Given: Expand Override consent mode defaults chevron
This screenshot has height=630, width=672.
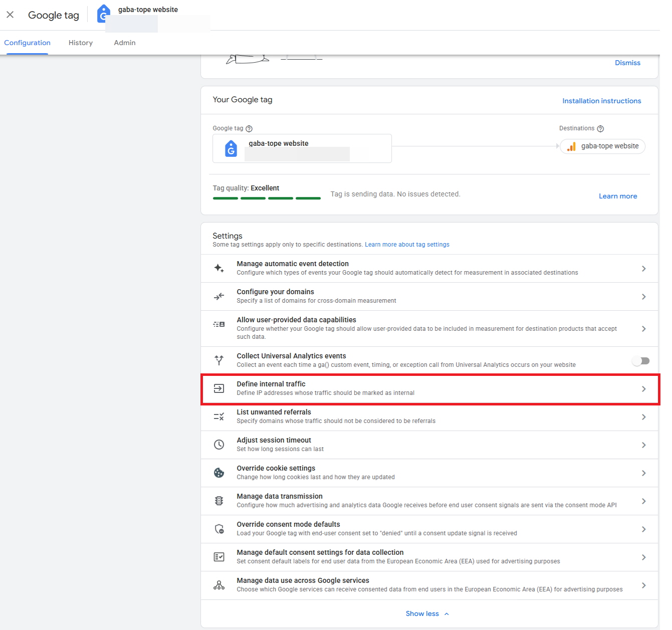Looking at the screenshot, I should (x=643, y=529).
